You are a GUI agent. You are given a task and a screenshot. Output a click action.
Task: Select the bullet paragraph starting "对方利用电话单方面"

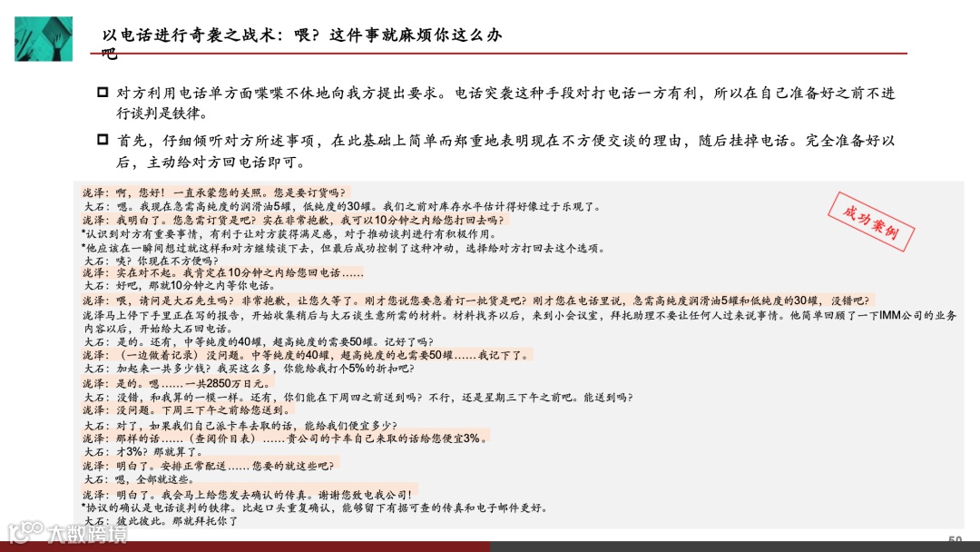[497, 103]
